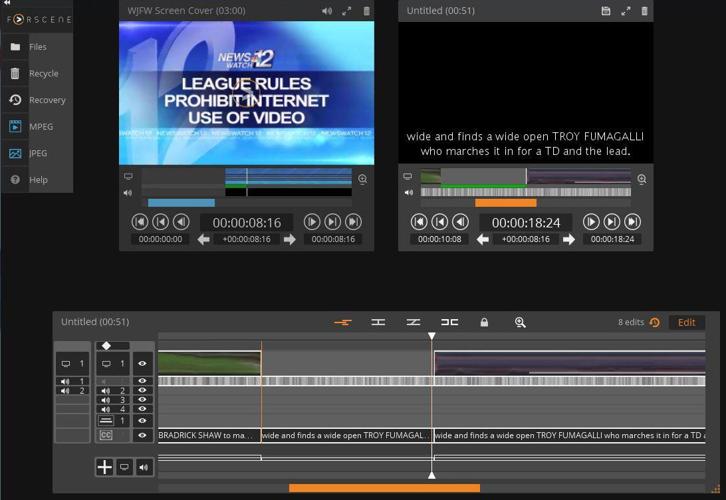Click left arrow beside source duration +00:00:08:16
This screenshot has width=726, height=500.
click(204, 239)
